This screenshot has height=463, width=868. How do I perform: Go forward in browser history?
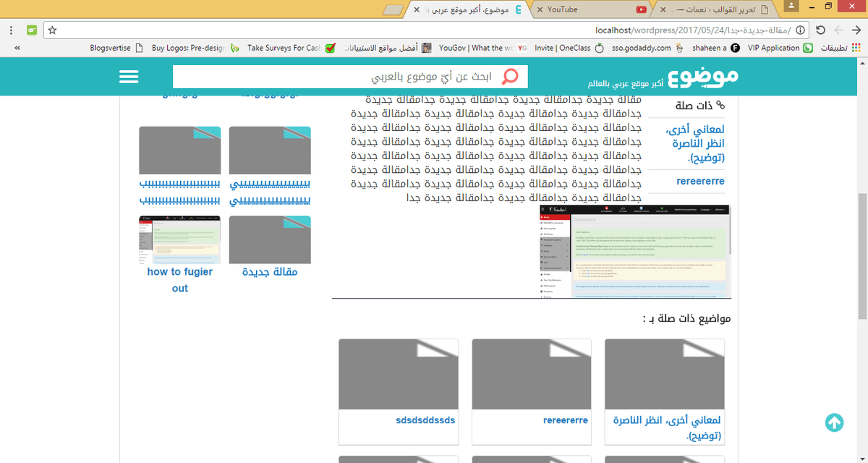point(839,30)
